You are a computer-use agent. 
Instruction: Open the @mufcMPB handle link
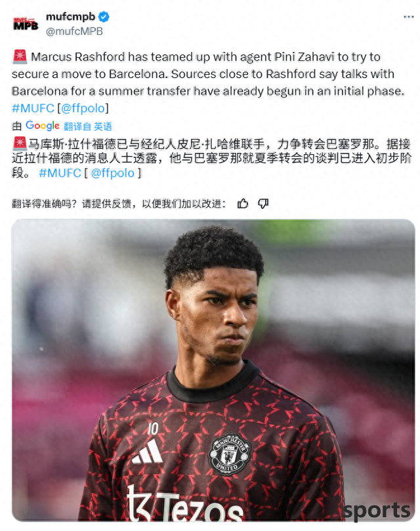(74, 31)
